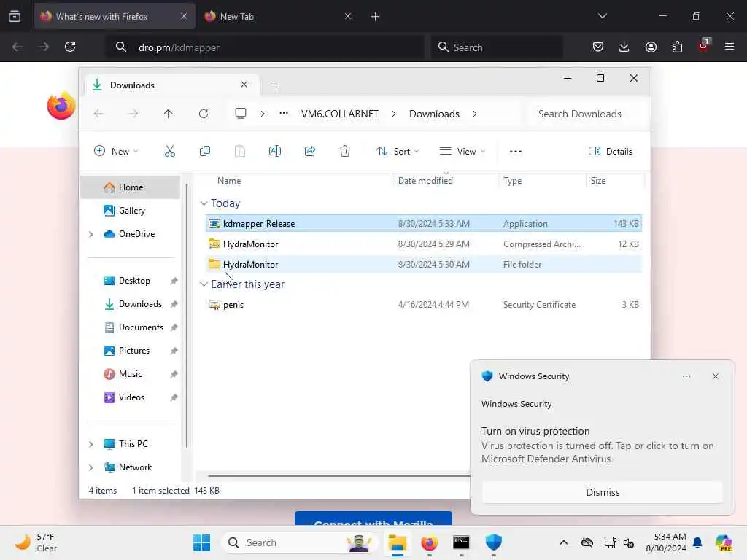Click the Share icon in Explorer toolbar
This screenshot has width=747, height=560.
tap(309, 152)
